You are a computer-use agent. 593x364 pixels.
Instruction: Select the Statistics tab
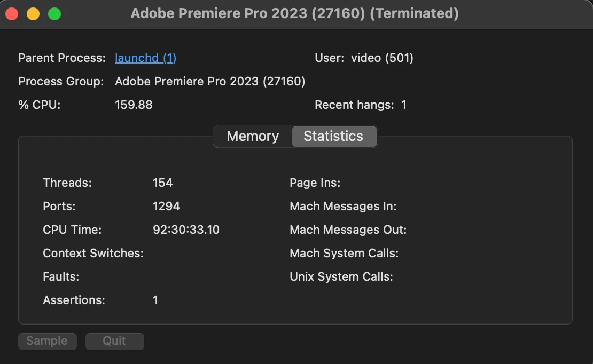(333, 137)
